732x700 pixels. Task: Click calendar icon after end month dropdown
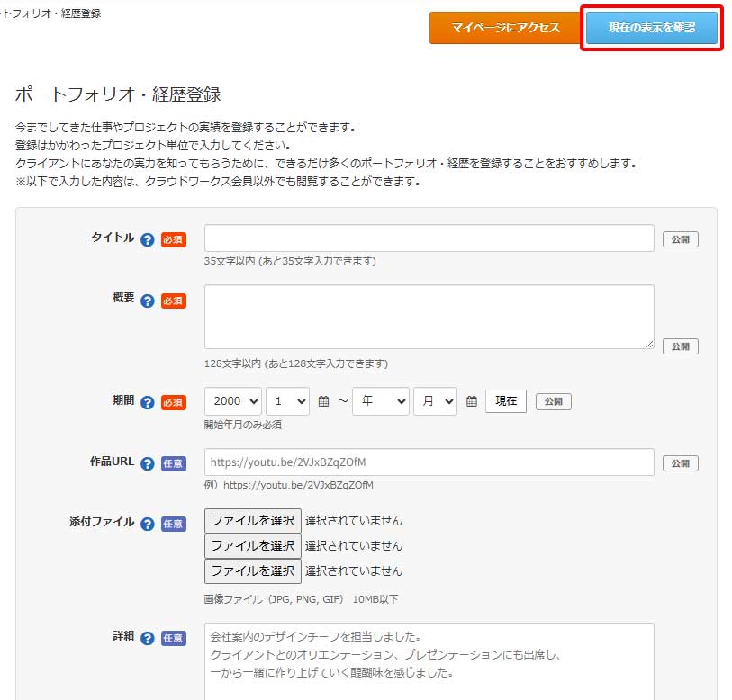(472, 402)
